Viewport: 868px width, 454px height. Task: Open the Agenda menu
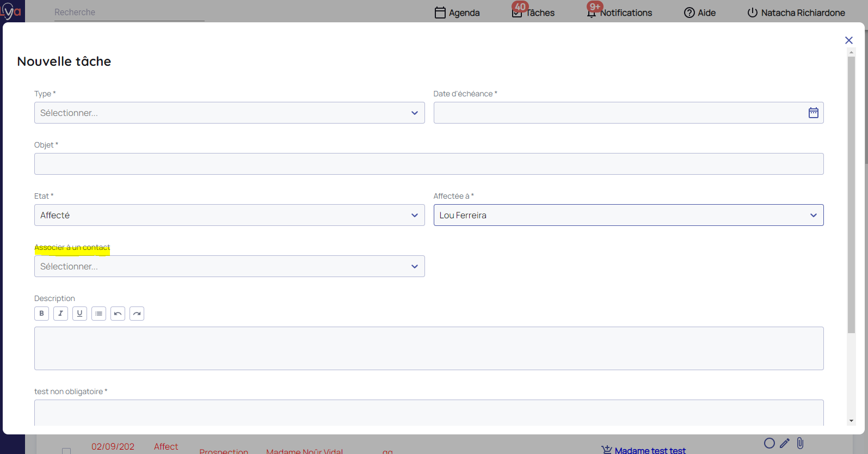[x=457, y=13]
